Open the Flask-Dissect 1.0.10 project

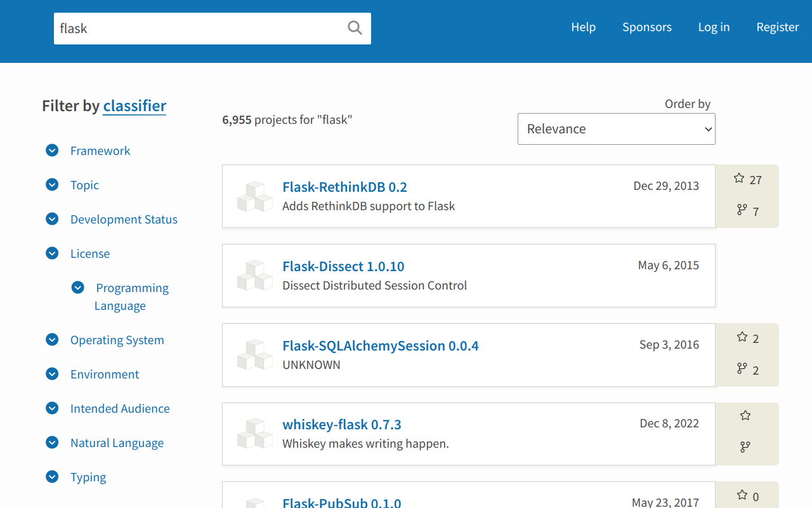coord(343,266)
